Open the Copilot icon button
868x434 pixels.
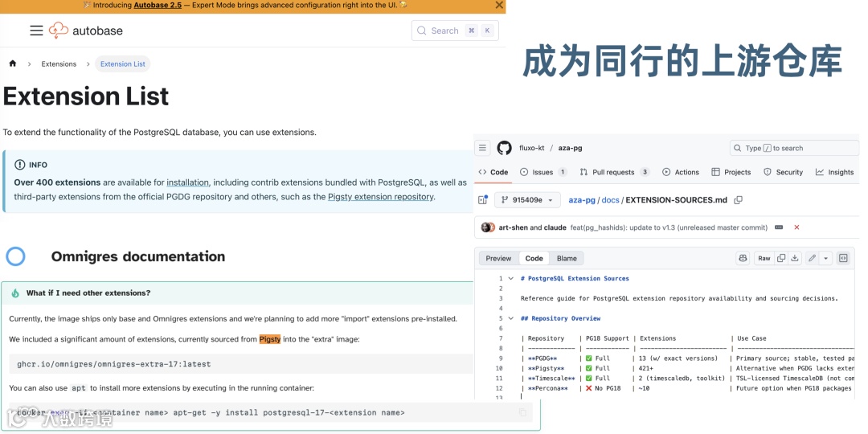743,258
